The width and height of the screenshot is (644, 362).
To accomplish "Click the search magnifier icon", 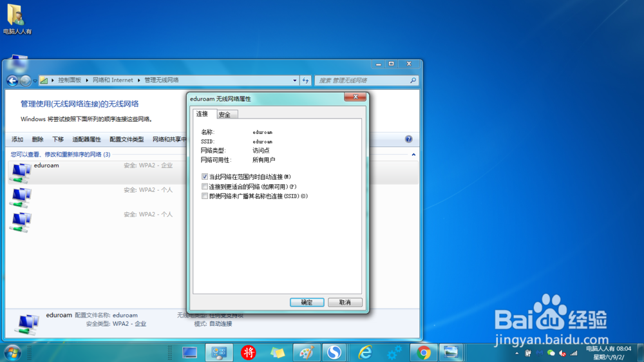I will pos(413,81).
